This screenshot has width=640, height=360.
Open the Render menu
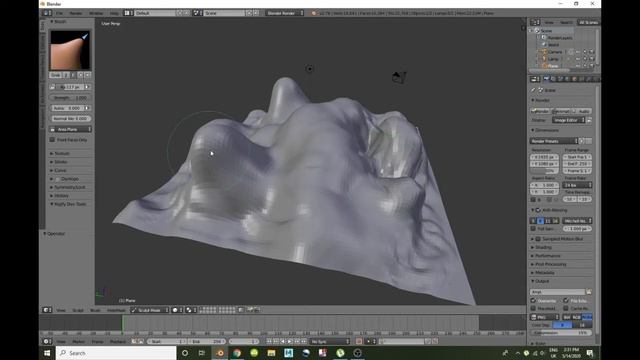coord(76,13)
